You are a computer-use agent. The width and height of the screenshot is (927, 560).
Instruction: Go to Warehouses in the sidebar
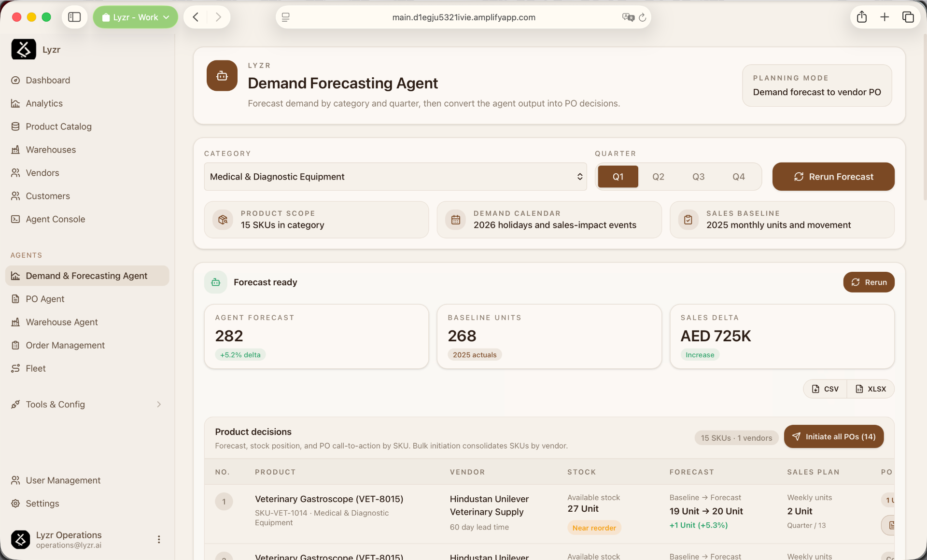87,150
